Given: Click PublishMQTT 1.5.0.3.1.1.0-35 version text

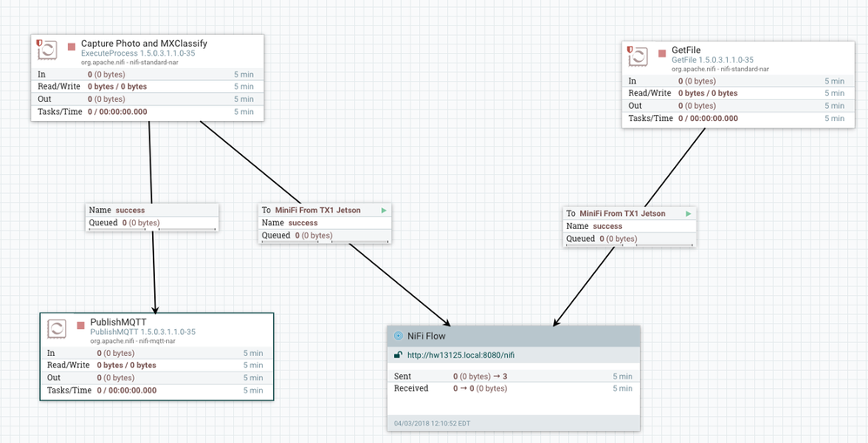Looking at the screenshot, I should [143, 332].
